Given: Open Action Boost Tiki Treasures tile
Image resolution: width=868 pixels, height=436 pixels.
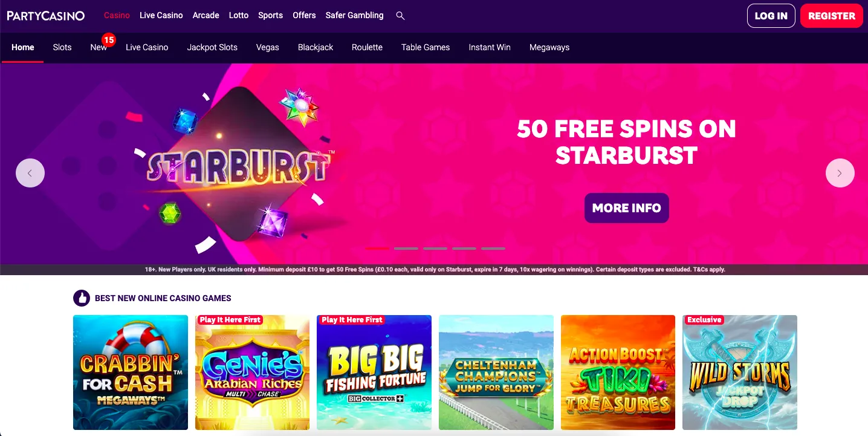Looking at the screenshot, I should [x=618, y=373].
